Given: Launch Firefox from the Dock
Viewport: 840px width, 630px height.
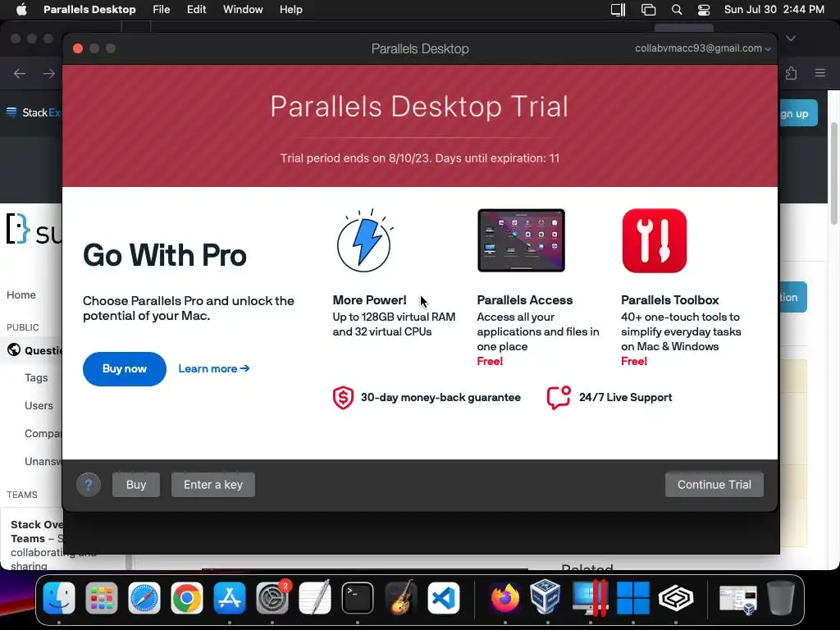Looking at the screenshot, I should [505, 598].
